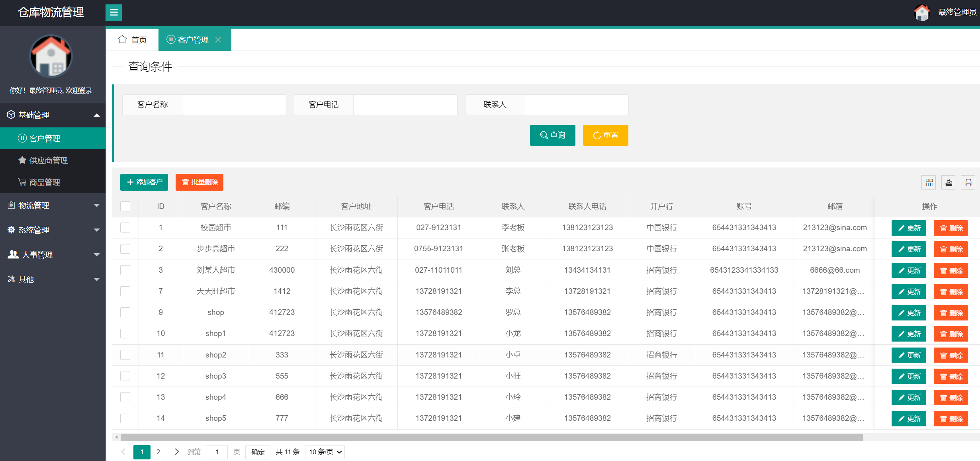Image resolution: width=980 pixels, height=461 pixels.
Task: Click 删除 for customer shop2
Action: coord(951,356)
